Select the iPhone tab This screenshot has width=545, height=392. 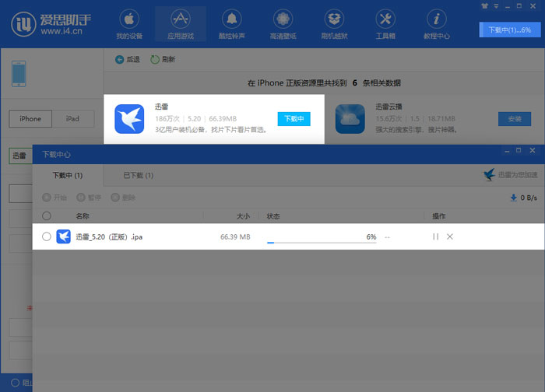tap(30, 119)
